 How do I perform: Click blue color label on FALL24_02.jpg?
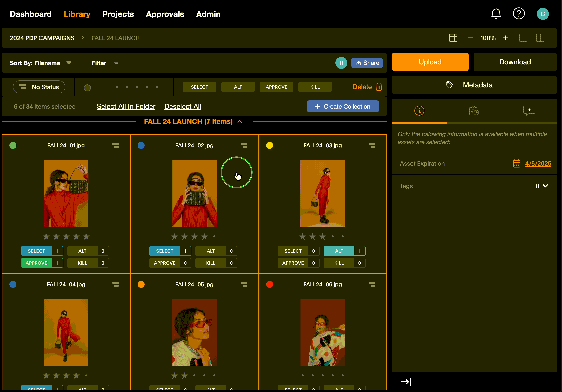click(x=141, y=145)
